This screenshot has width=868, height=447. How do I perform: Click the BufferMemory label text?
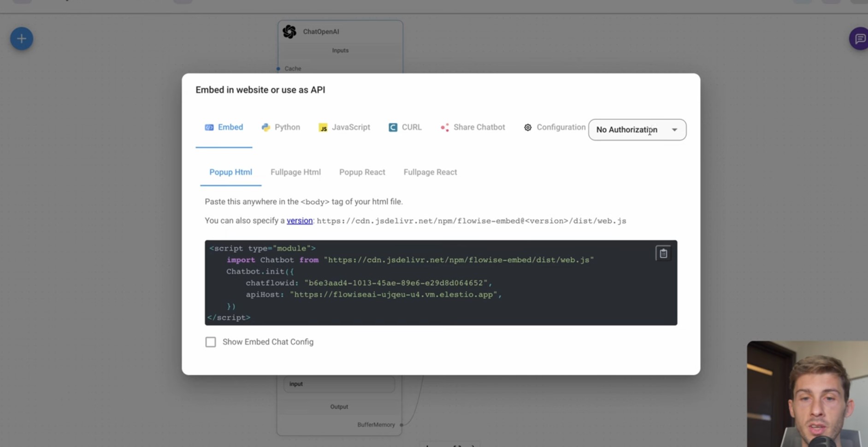[376, 425]
